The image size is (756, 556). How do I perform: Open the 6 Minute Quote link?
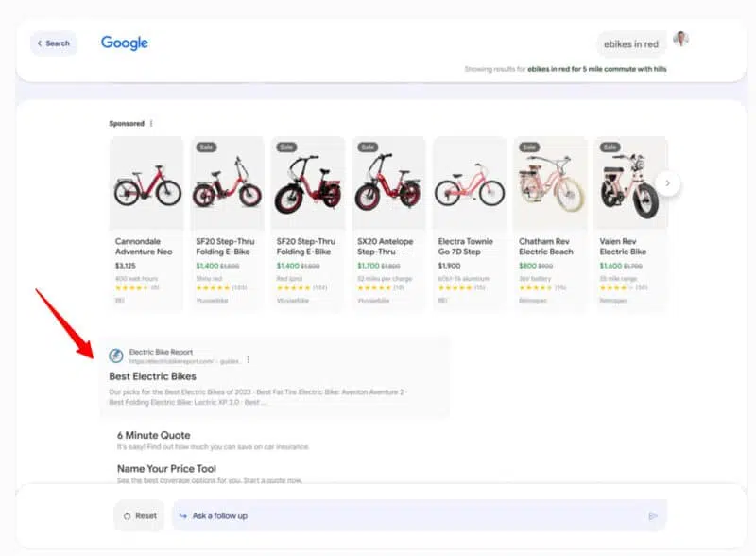153,435
